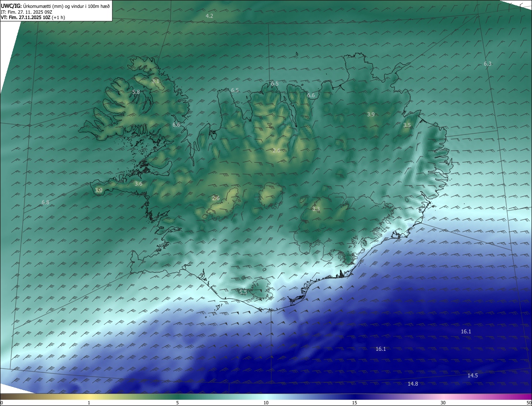This screenshot has width=532, height=406.
Task: Click the valid time line "VT: Fim. 27.11.2025 10Z"
Action: coord(25,17)
